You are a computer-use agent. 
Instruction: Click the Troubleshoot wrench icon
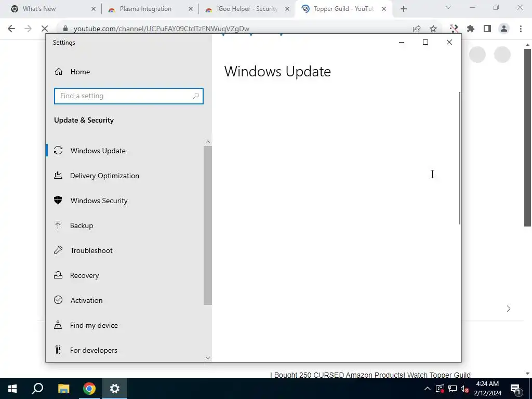tap(58, 250)
